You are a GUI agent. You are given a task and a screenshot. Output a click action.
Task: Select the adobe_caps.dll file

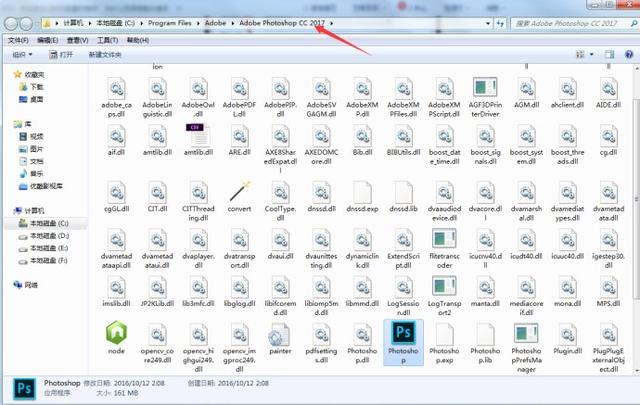[x=116, y=97]
